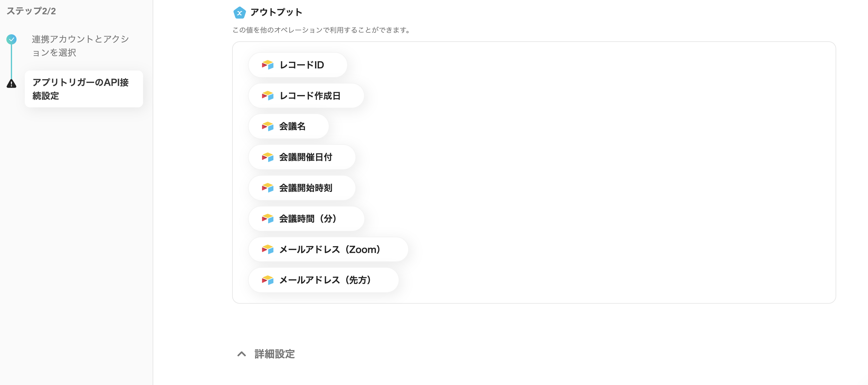Select the レコードID output chip
This screenshot has height=385, width=868.
coord(298,64)
